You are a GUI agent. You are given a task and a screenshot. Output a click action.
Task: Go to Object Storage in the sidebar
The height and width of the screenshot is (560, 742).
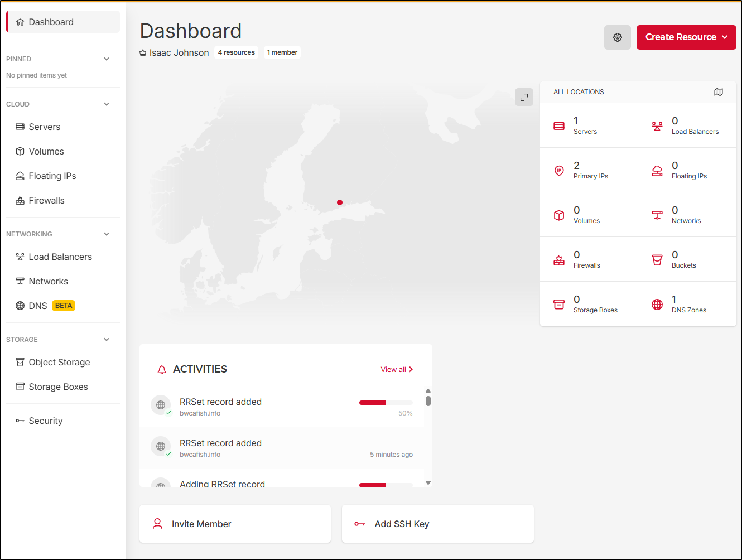click(59, 363)
